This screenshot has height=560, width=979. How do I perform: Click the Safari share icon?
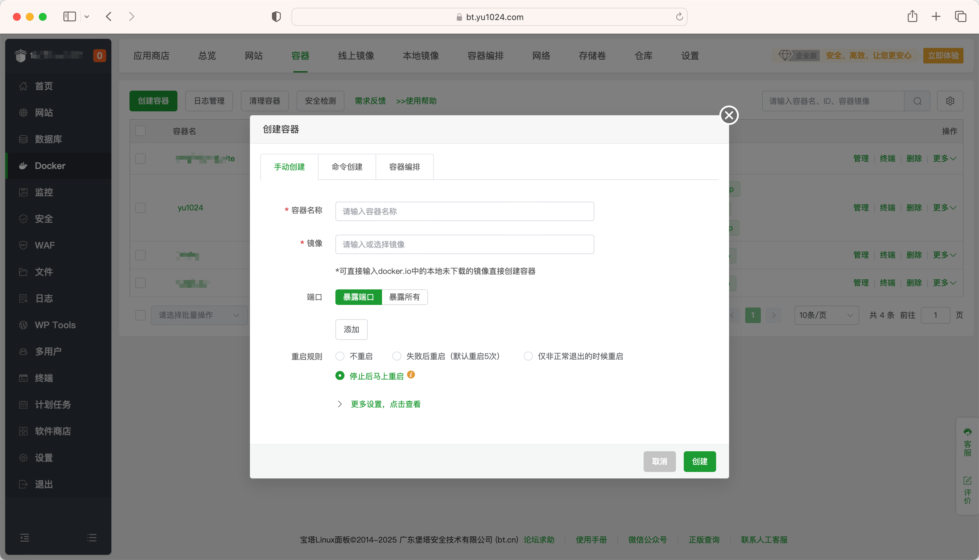[912, 17]
